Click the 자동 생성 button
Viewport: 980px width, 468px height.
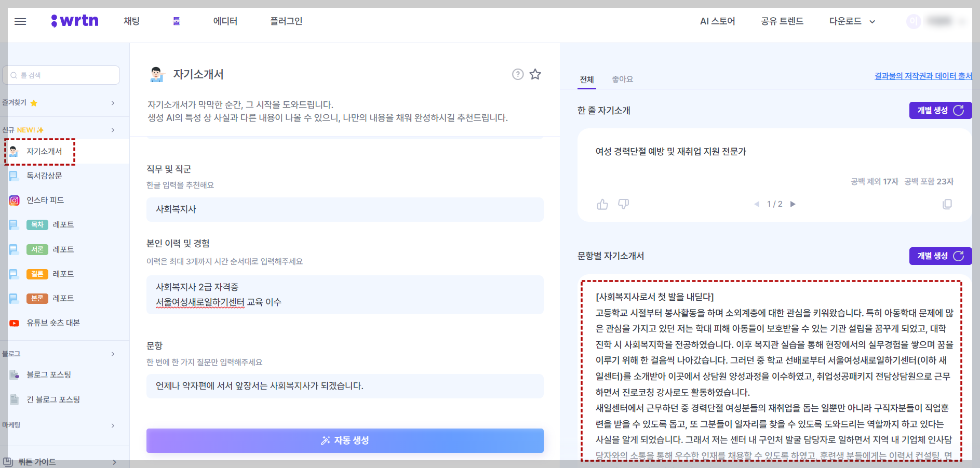(x=345, y=440)
